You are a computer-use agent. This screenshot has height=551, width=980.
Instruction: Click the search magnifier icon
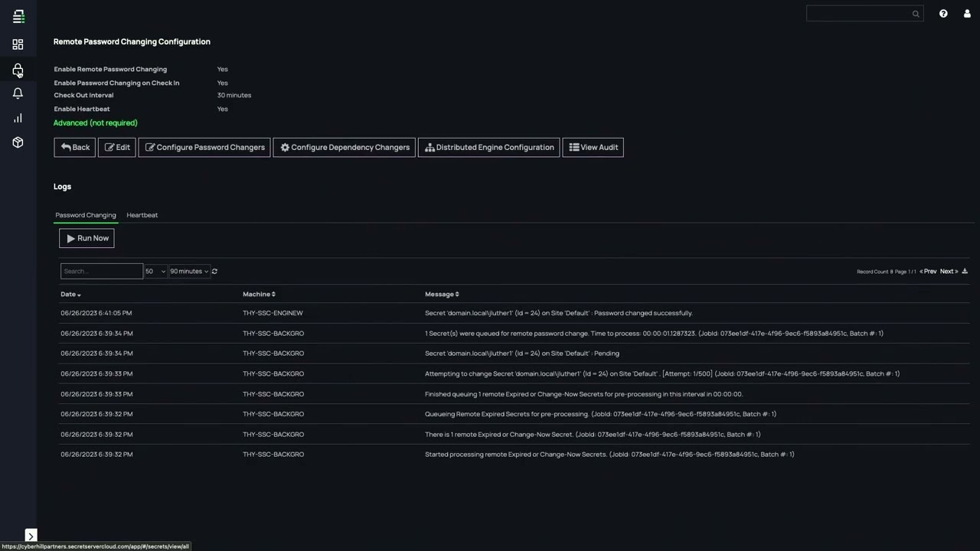(x=916, y=14)
